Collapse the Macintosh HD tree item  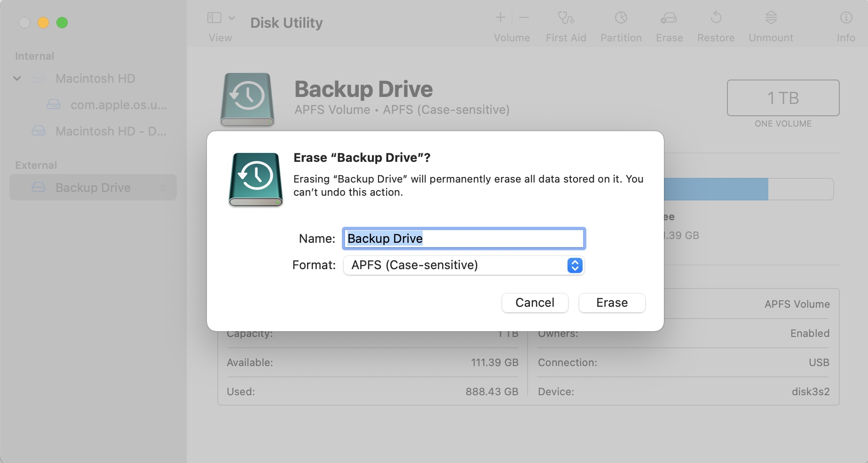point(17,78)
